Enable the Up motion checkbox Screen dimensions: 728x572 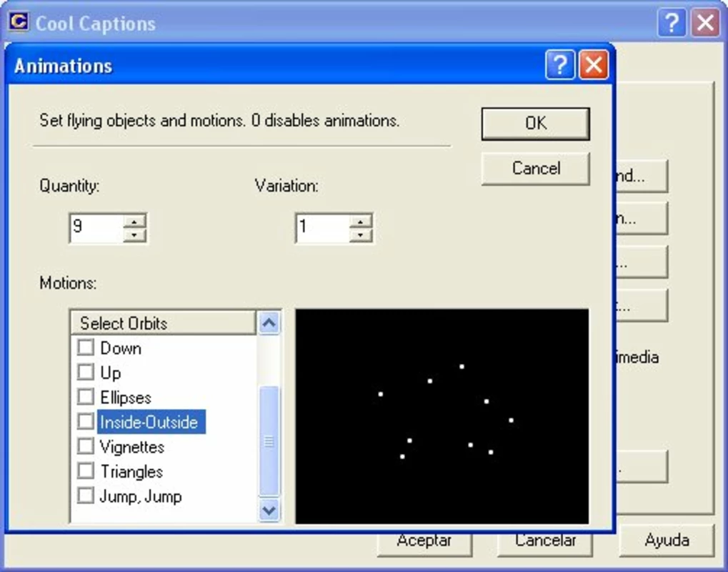[x=86, y=372]
